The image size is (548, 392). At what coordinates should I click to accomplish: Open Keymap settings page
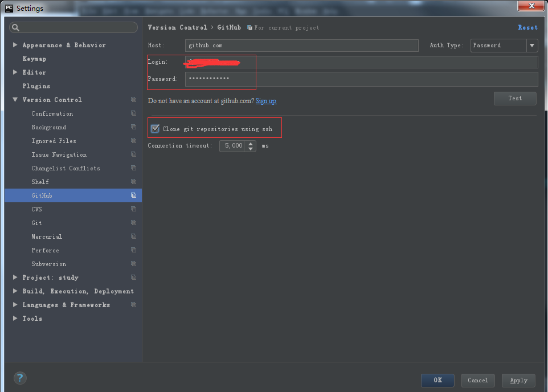point(34,59)
